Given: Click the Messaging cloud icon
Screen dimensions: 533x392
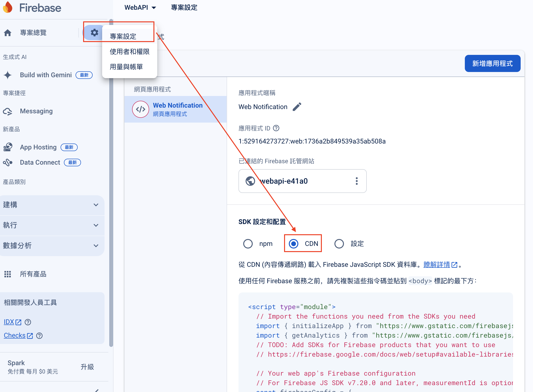Looking at the screenshot, I should click(8, 111).
